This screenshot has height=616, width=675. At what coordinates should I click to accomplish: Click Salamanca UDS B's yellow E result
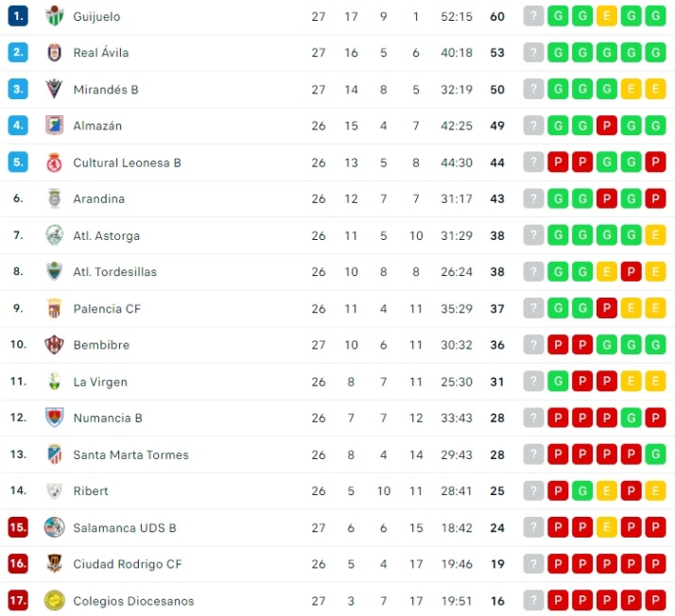[x=607, y=527]
